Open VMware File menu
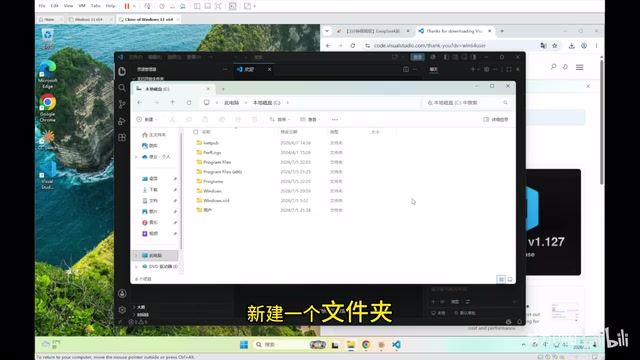The height and width of the screenshot is (360, 640). [42, 6]
